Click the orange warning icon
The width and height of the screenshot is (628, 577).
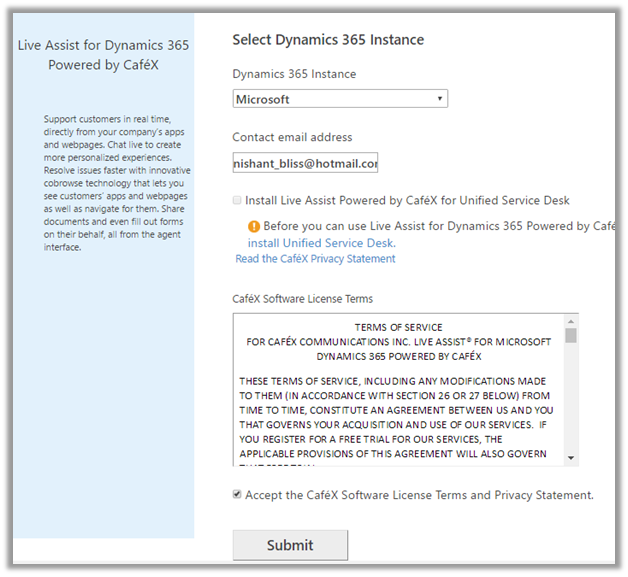coord(254,227)
